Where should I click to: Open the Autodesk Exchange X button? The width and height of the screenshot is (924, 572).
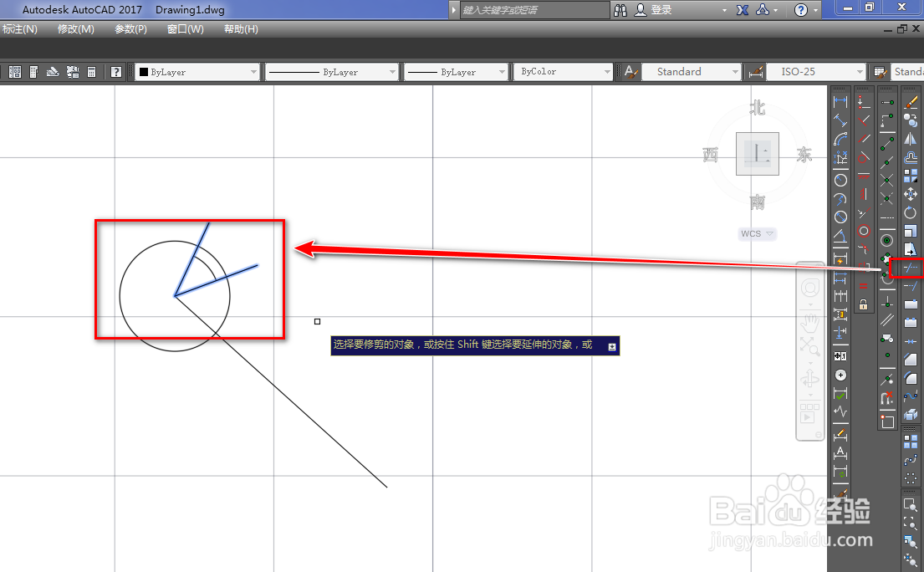743,10
